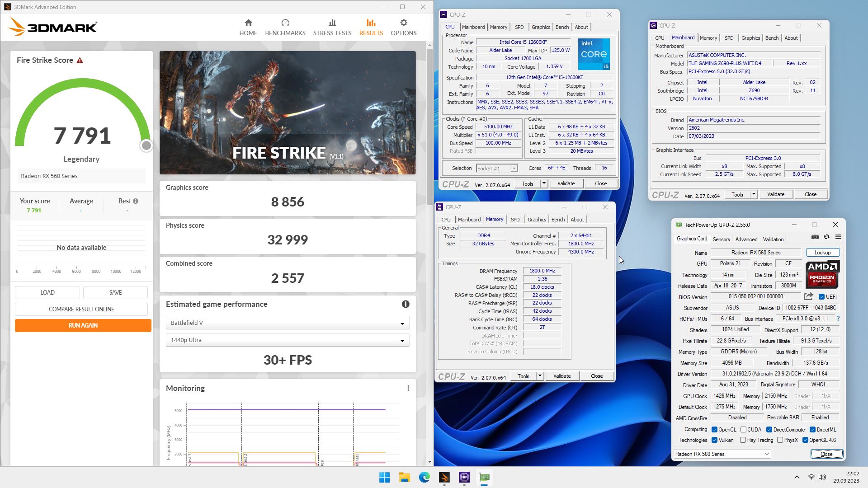Switch to GPU-Z taskbar icon
Image resolution: width=868 pixels, height=488 pixels.
(x=484, y=477)
